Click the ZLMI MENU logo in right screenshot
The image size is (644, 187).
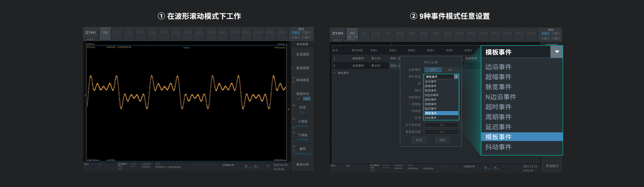tap(338, 34)
